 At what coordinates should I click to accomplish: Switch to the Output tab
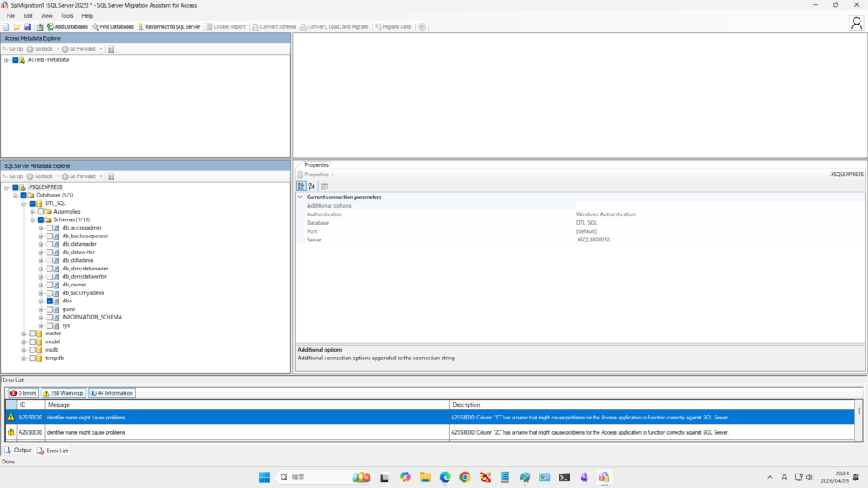[x=18, y=450]
